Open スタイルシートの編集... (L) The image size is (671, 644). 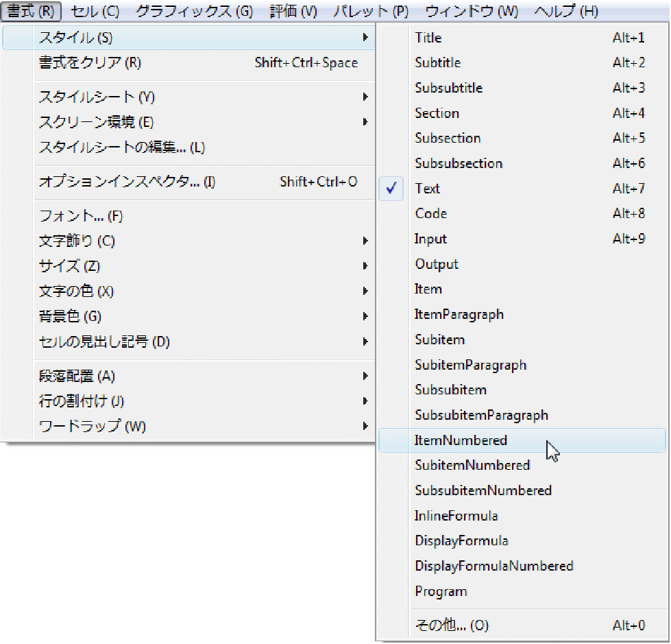point(188,147)
